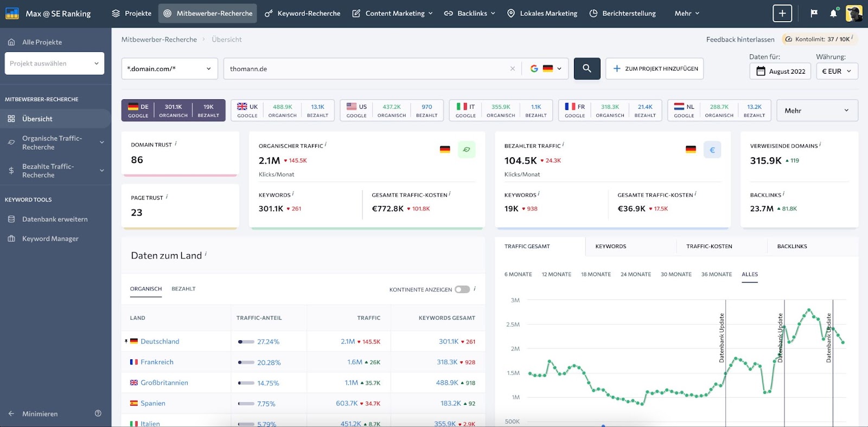Viewport: 868px width, 427px height.
Task: Select the Bezahlt country data tab
Action: pos(183,289)
